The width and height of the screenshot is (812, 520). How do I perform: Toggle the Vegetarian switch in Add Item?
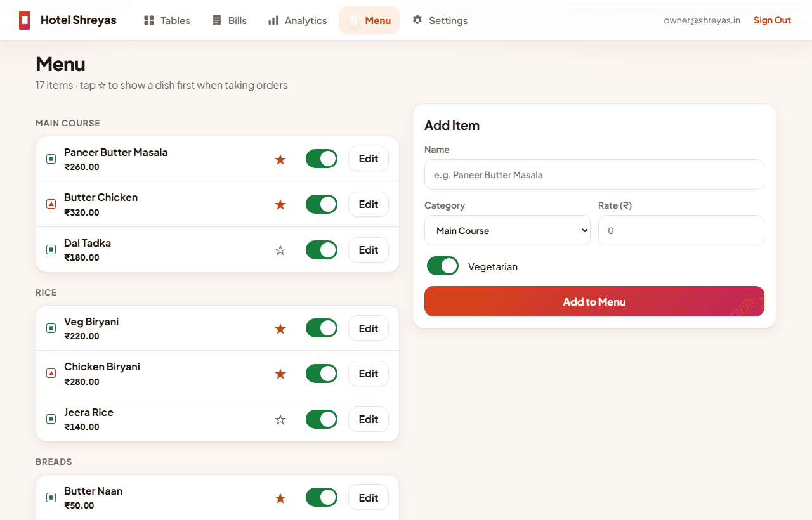pyautogui.click(x=443, y=266)
